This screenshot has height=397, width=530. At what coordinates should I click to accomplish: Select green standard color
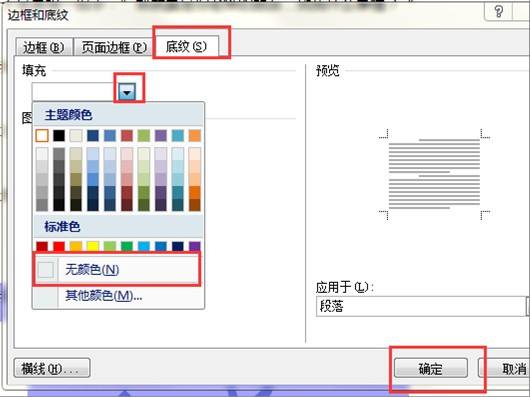127,246
